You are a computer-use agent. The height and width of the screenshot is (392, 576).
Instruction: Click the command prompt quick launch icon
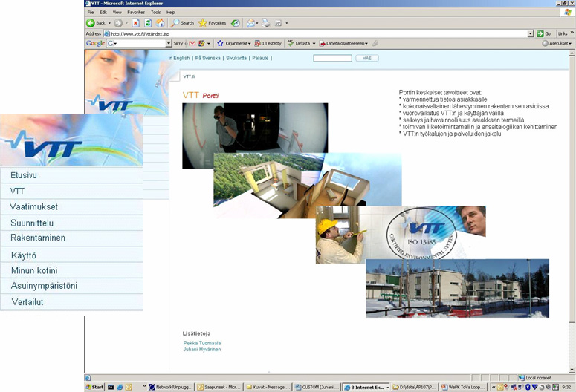tap(111, 387)
